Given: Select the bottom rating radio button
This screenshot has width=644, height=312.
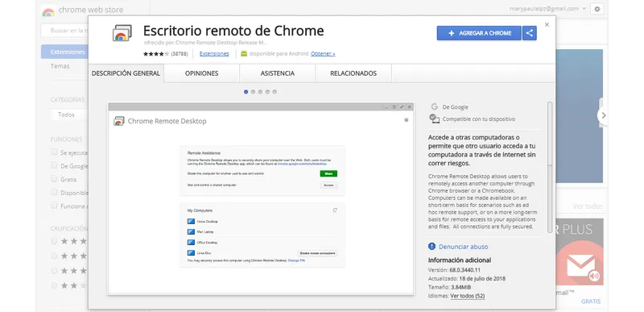Looking at the screenshot, I should 54,285.
